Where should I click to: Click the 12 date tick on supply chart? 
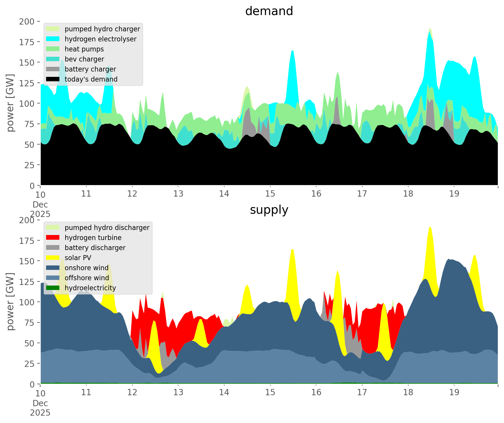(x=132, y=393)
